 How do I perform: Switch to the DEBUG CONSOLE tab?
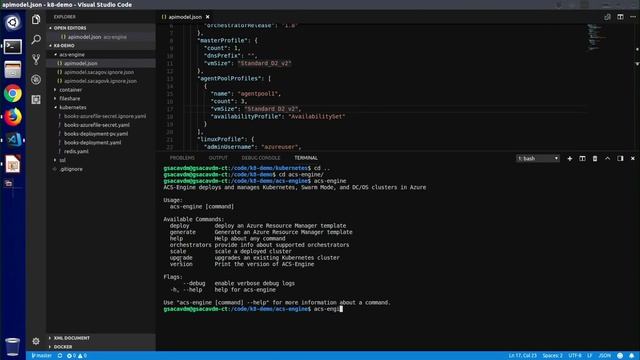(260, 158)
